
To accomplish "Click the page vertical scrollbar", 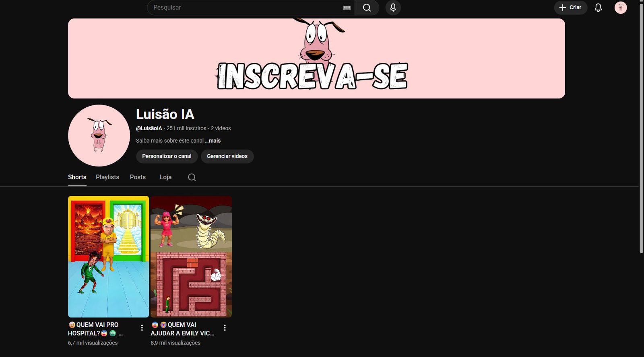I will [641, 129].
